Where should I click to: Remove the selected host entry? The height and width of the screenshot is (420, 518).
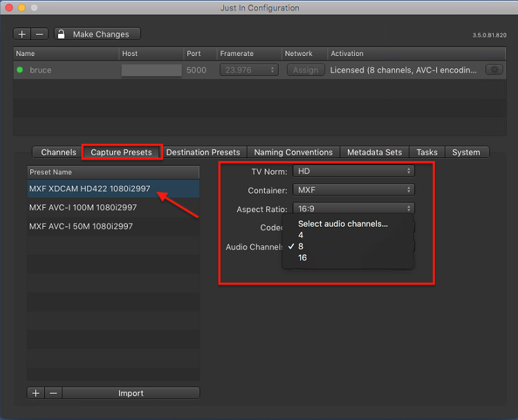click(39, 34)
